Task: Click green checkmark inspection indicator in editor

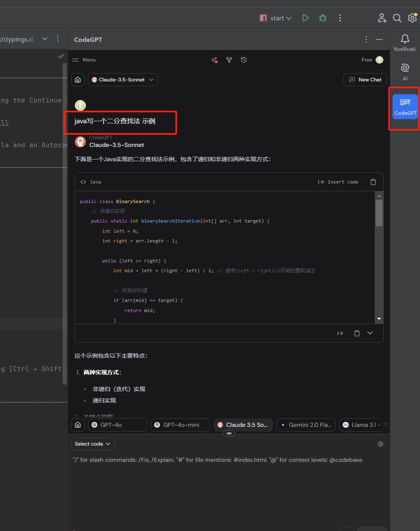Action: (x=61, y=56)
